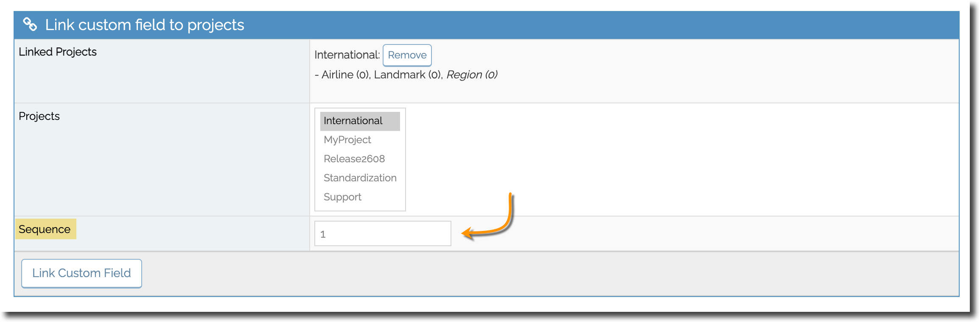
Task: Click the Landmark (0) linked type text
Action: click(x=409, y=75)
